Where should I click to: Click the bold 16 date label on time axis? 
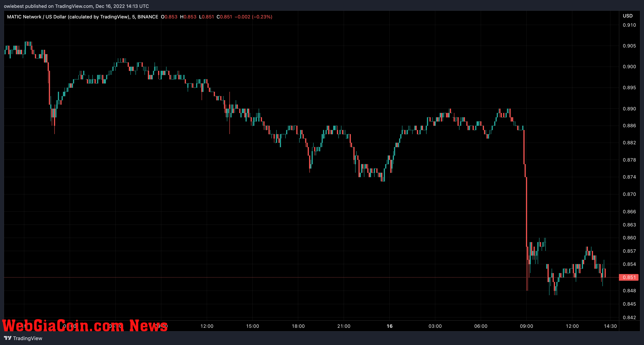[389, 326]
